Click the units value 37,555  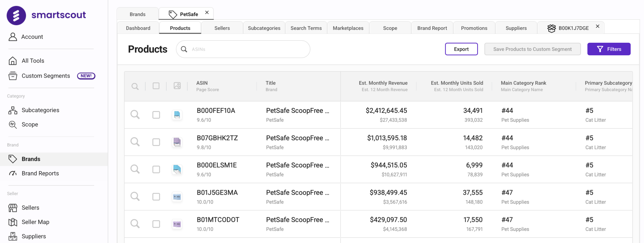tap(473, 192)
